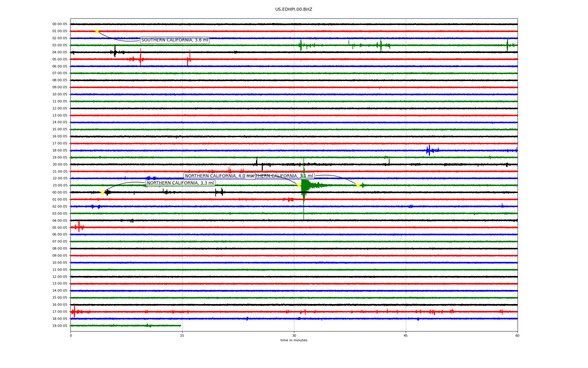Click the NORTHERN CALIFORNIA, 4.0 mw label

(x=214, y=176)
